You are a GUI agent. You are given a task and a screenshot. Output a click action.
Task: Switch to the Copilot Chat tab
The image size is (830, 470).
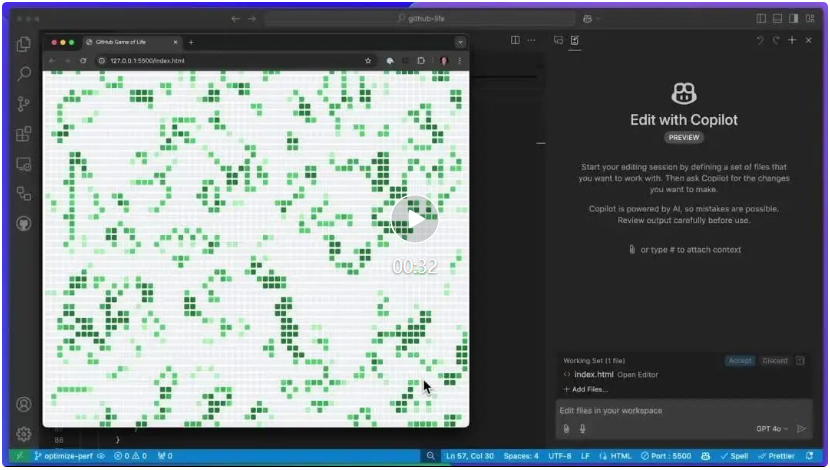(558, 40)
